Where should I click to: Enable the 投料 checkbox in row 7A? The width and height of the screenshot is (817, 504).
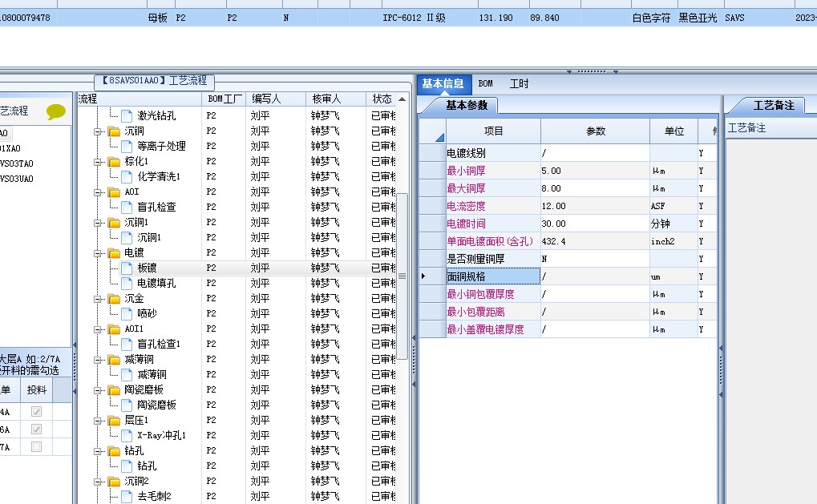pyautogui.click(x=36, y=447)
